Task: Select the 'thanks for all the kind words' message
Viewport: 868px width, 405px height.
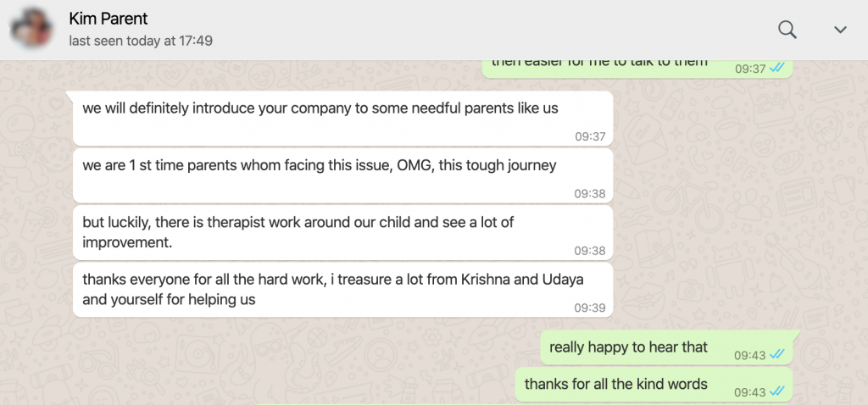Action: click(615, 385)
